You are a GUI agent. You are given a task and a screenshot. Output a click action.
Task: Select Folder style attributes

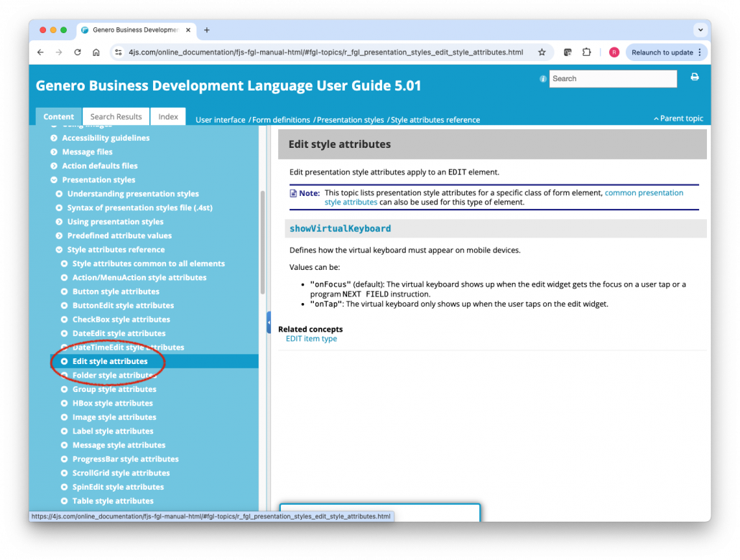coord(114,375)
